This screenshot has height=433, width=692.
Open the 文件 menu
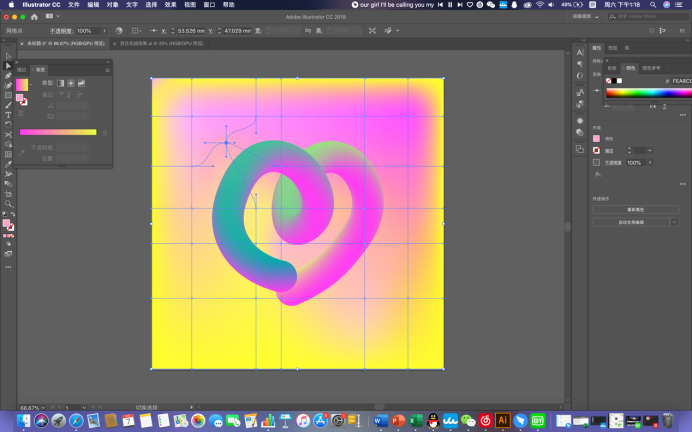pos(74,5)
